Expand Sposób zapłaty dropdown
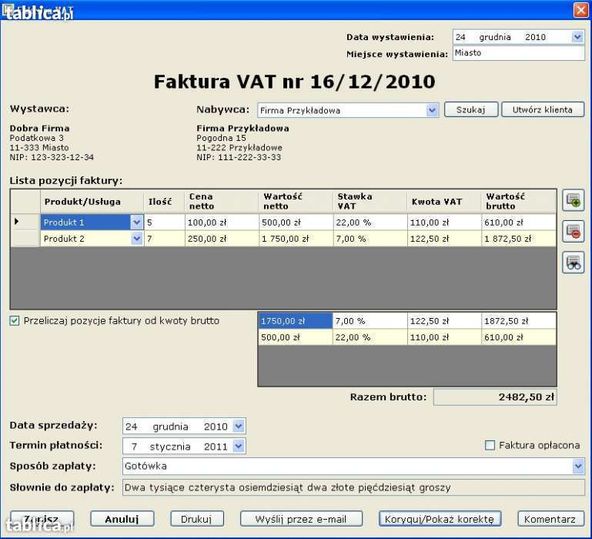 pyautogui.click(x=578, y=467)
